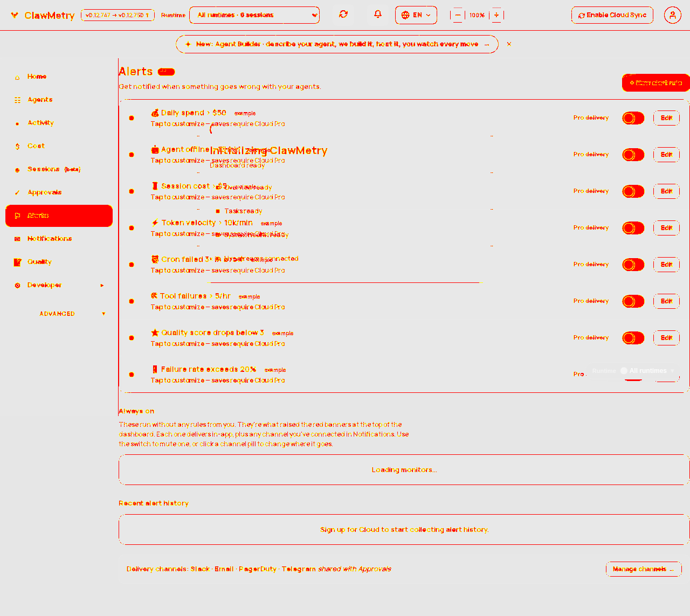
Task: Click the robot icon for Agent offline
Action: (155, 149)
